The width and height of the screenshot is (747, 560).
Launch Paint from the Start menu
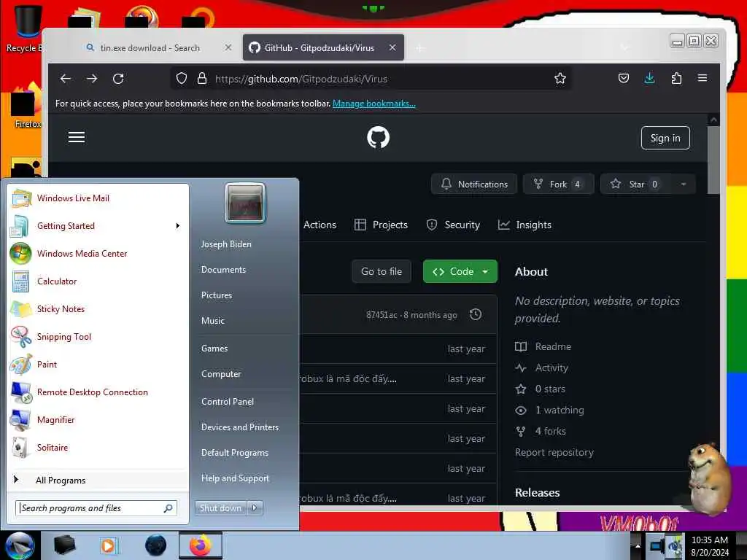[98, 365]
